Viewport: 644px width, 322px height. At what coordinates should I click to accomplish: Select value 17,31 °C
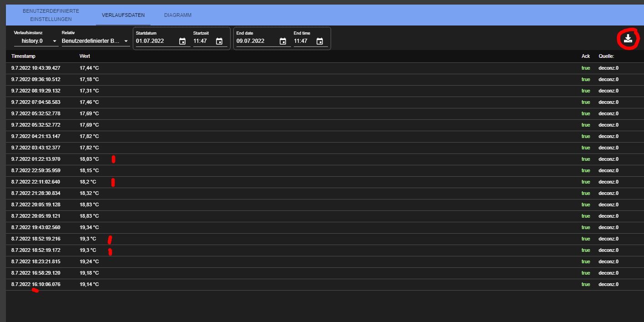coord(89,91)
